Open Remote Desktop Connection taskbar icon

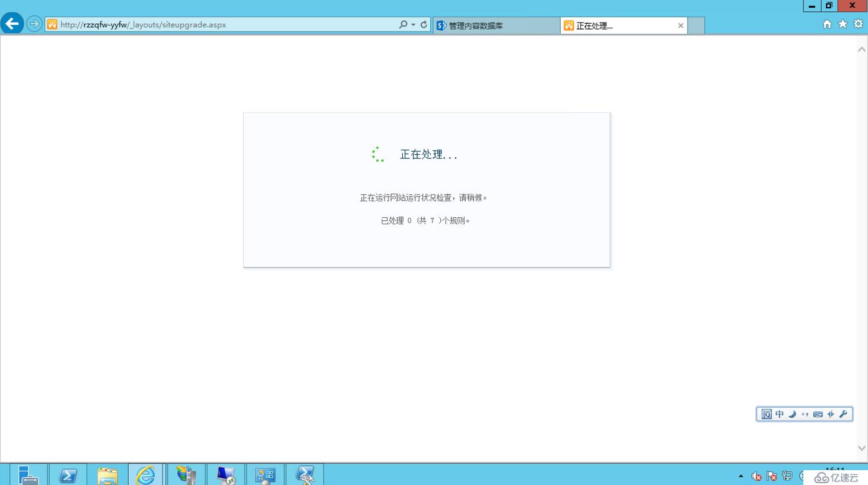pyautogui.click(x=226, y=476)
